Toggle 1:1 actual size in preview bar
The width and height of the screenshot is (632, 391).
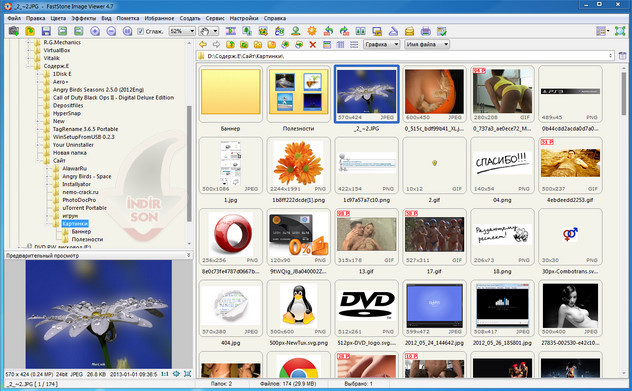click(164, 374)
